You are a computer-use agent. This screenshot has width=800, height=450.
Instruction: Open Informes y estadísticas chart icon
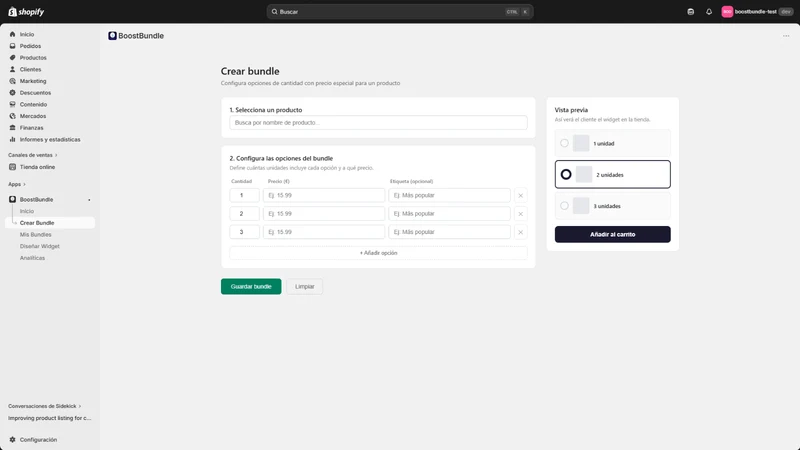click(x=12, y=139)
